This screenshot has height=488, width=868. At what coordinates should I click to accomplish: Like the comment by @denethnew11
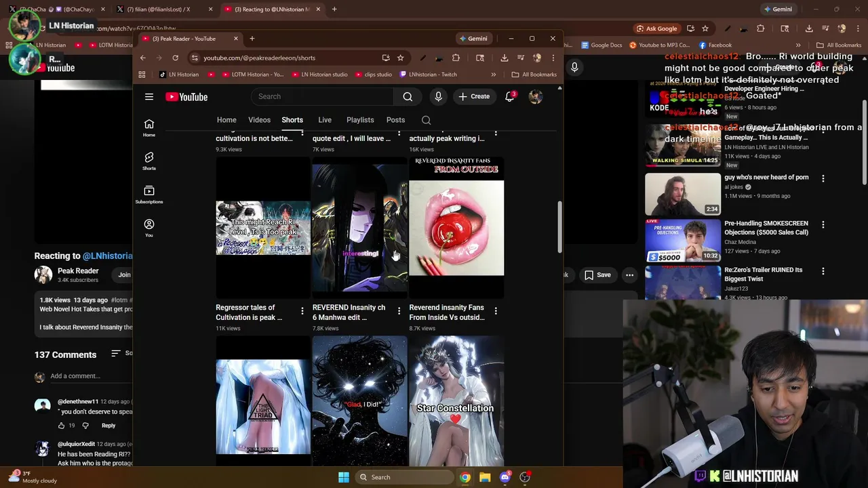(x=61, y=426)
